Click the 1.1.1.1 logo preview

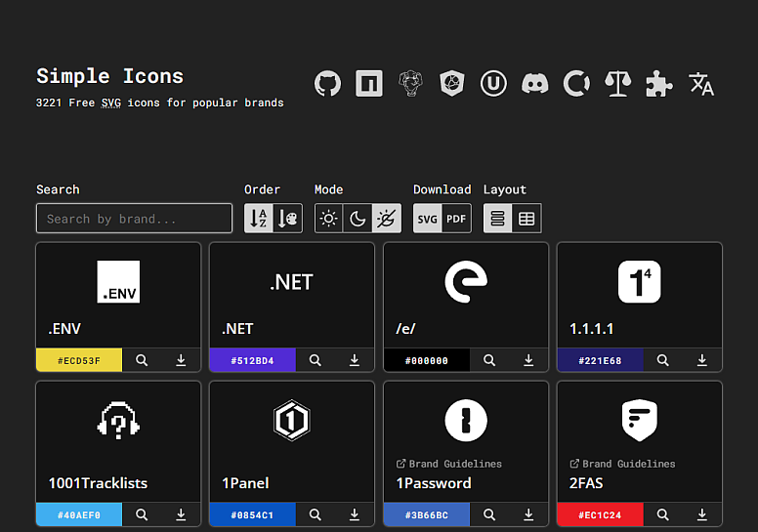tap(640, 282)
